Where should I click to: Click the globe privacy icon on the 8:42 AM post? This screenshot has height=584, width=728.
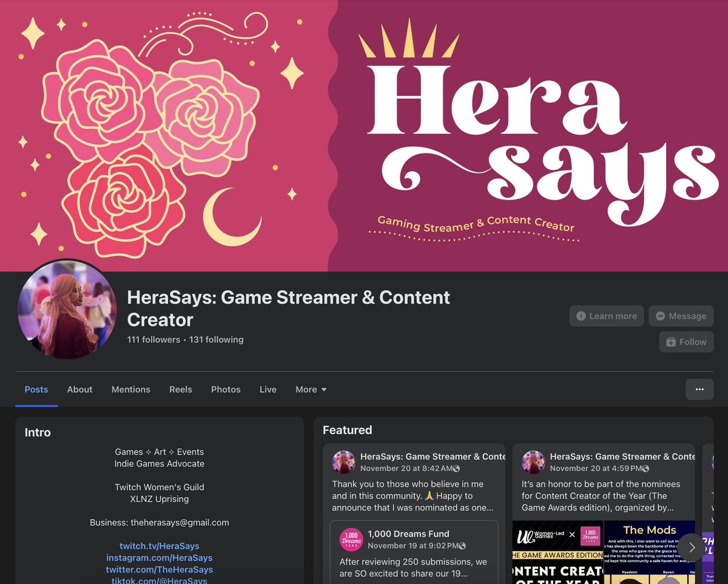coord(456,469)
